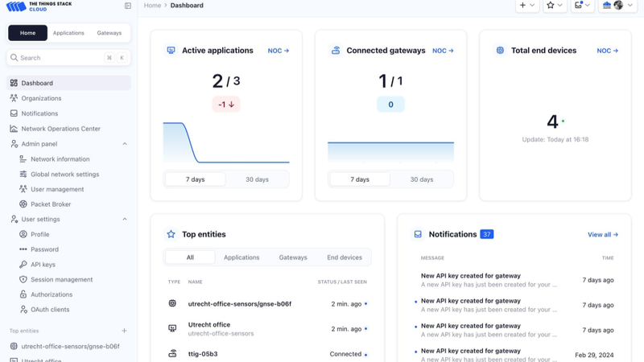Collapse the User settings section
The image size is (644, 362).
125,220
